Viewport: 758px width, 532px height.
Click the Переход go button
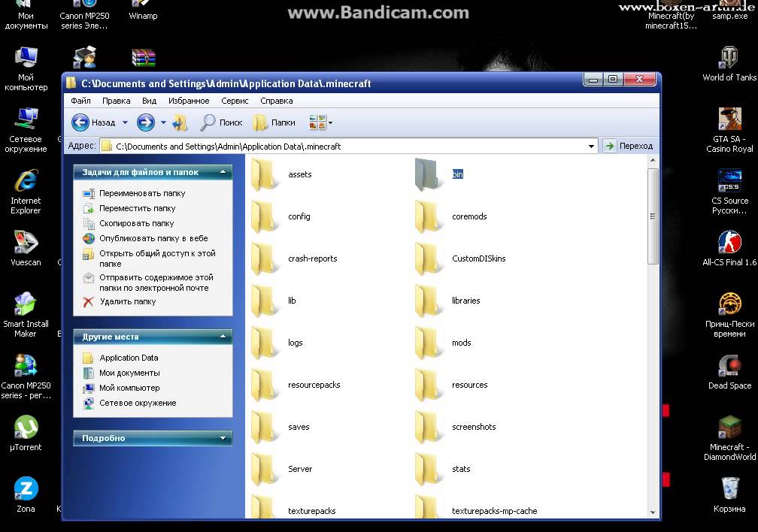[x=629, y=146]
